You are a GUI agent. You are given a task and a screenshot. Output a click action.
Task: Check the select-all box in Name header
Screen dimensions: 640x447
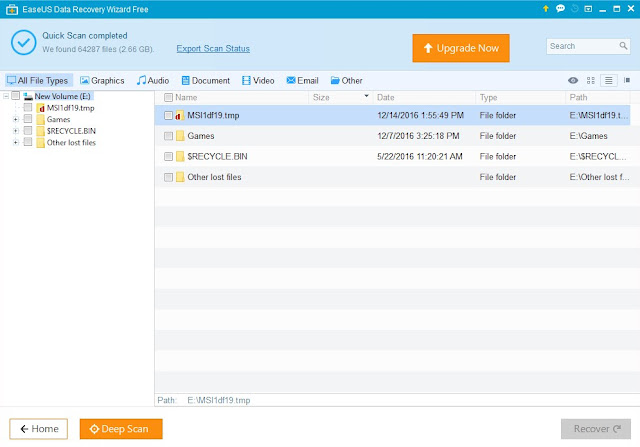(x=168, y=98)
